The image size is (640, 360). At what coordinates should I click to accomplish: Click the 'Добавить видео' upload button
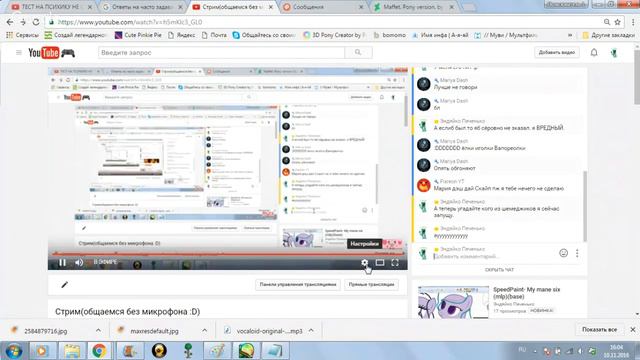tap(557, 53)
